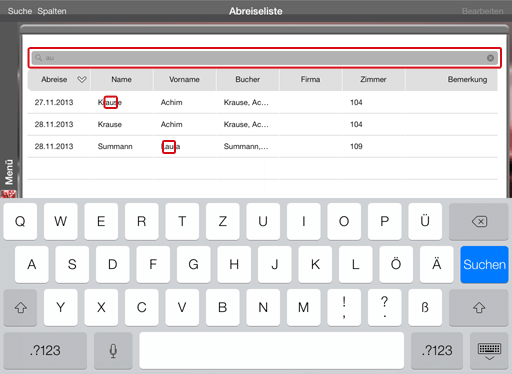Image resolution: width=512 pixels, height=374 pixels.
Task: Sort by the Vorname column header
Action: coord(184,79)
